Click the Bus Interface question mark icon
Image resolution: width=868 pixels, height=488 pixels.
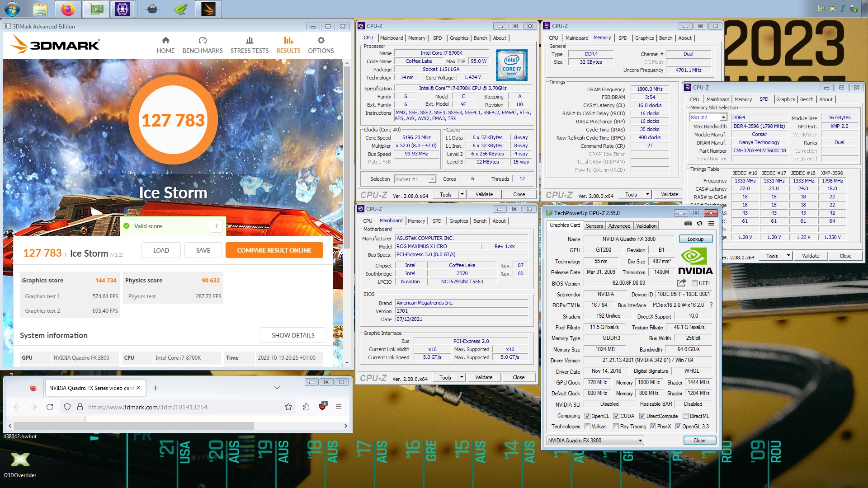click(711, 305)
